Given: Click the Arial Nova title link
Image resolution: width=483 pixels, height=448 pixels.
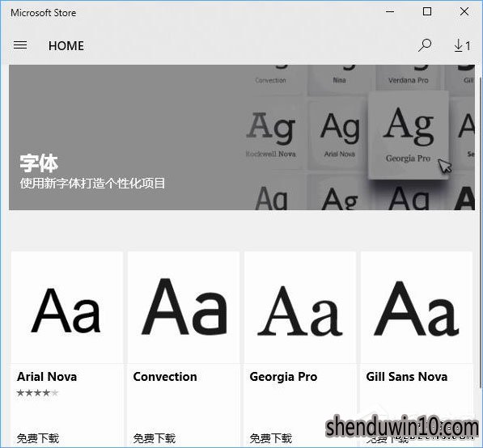Looking at the screenshot, I should (47, 377).
